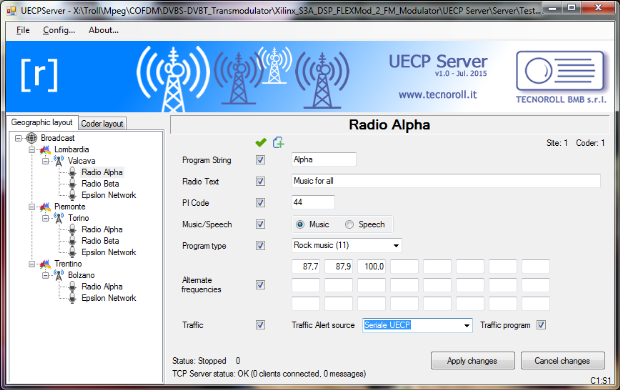Toggle the Traffic checkbox
Screen dimensions: 620x390
260,325
